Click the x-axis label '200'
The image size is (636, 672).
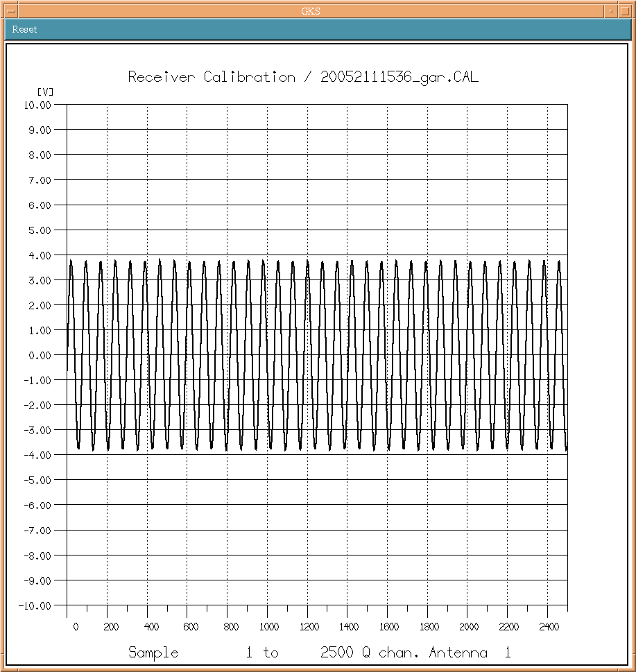coord(111,627)
